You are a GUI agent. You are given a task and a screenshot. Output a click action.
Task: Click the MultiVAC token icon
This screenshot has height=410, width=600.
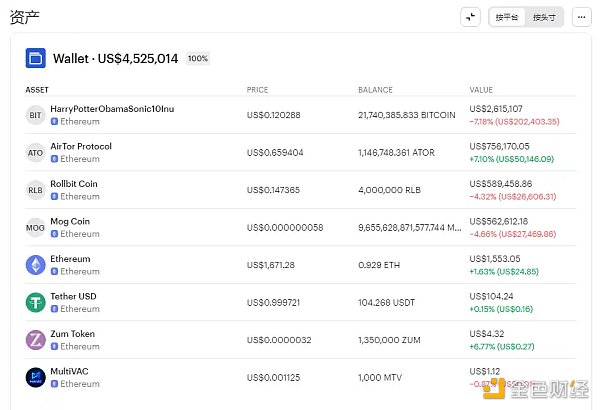[x=36, y=377]
